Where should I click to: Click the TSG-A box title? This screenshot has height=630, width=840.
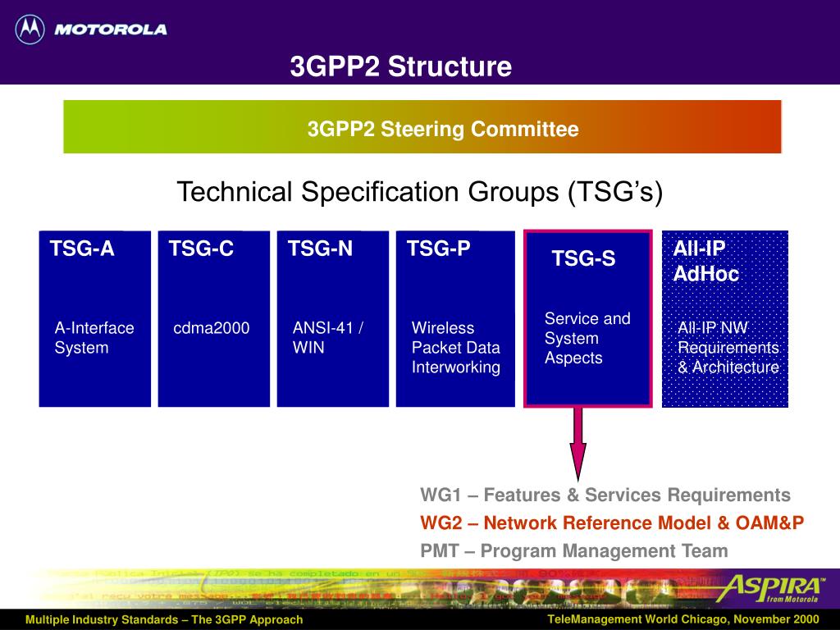82,249
